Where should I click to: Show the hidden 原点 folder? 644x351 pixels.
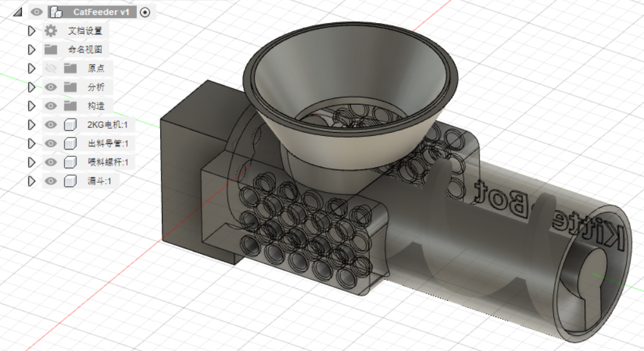(51, 68)
